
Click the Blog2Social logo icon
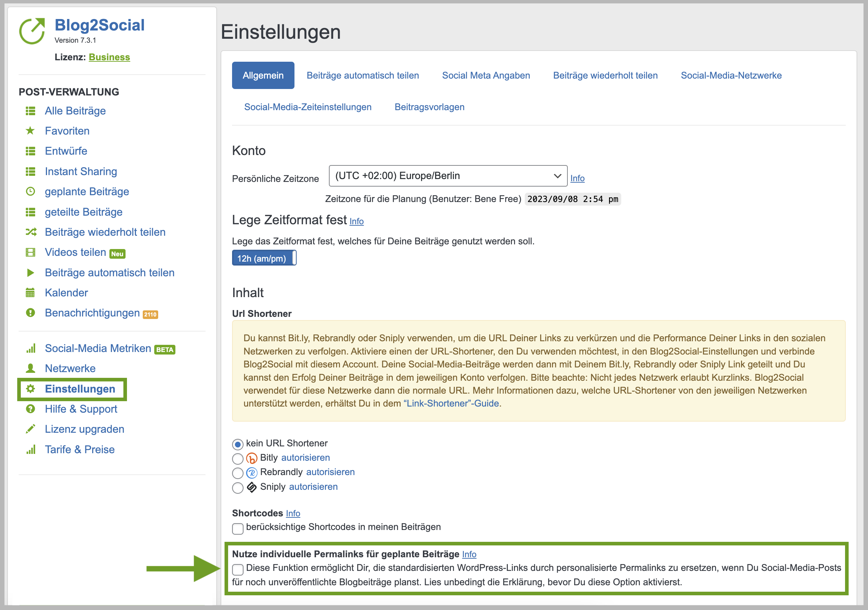click(32, 31)
